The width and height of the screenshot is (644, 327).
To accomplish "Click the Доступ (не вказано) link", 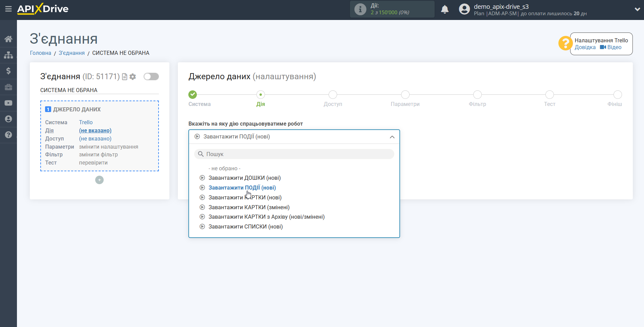I will [x=95, y=138].
